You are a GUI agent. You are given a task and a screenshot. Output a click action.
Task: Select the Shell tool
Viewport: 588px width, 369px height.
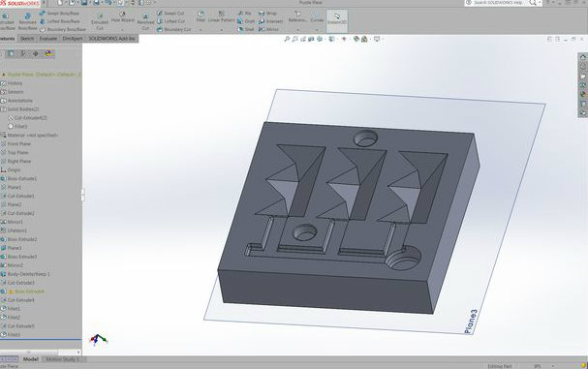(246, 29)
